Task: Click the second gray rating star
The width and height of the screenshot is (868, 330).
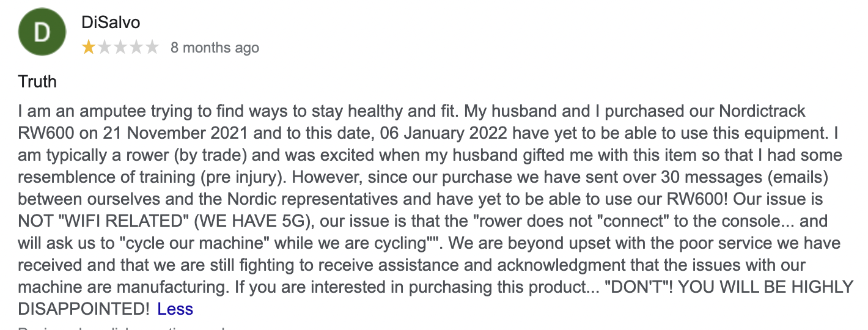Action: pos(105,48)
